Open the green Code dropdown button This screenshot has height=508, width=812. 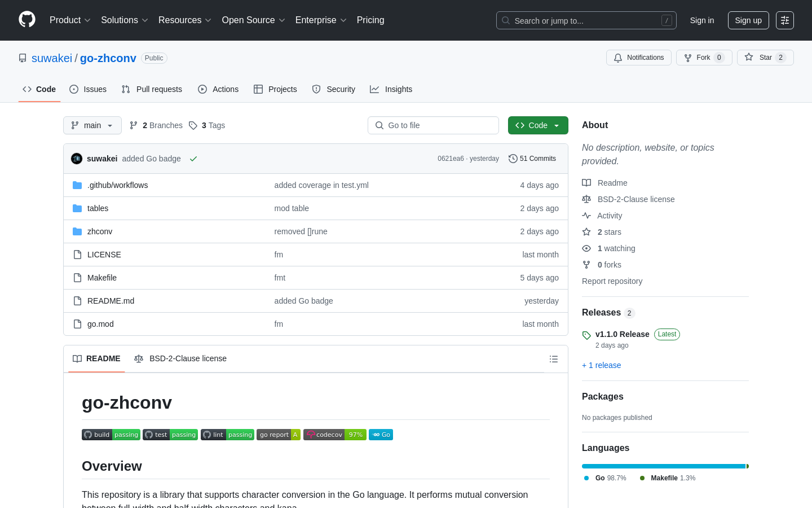pyautogui.click(x=538, y=125)
